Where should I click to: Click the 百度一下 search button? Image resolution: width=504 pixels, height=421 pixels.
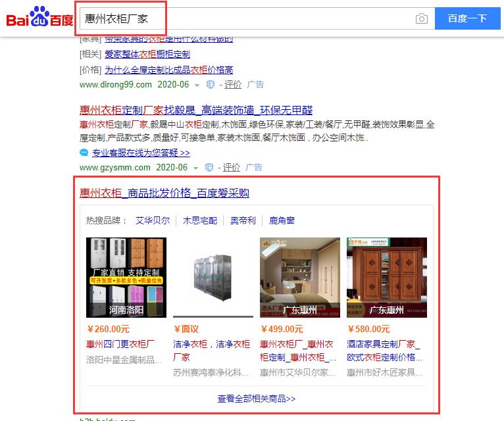[x=467, y=18]
